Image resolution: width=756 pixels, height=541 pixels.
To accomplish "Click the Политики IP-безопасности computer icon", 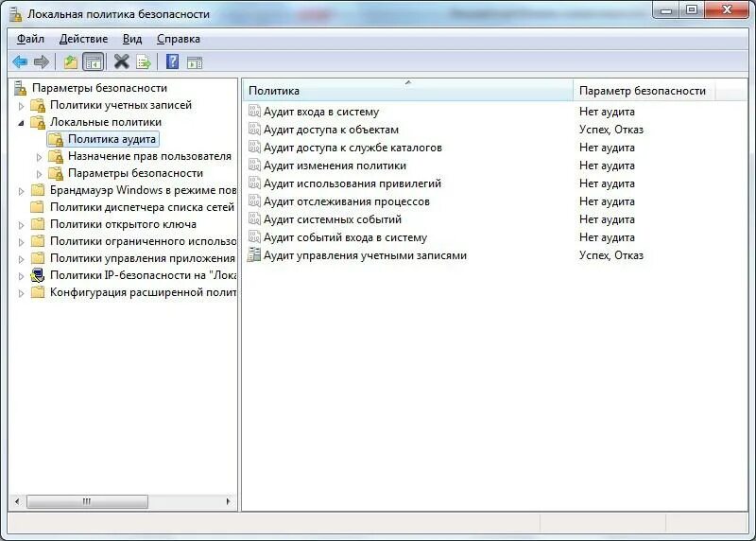I will point(38,275).
